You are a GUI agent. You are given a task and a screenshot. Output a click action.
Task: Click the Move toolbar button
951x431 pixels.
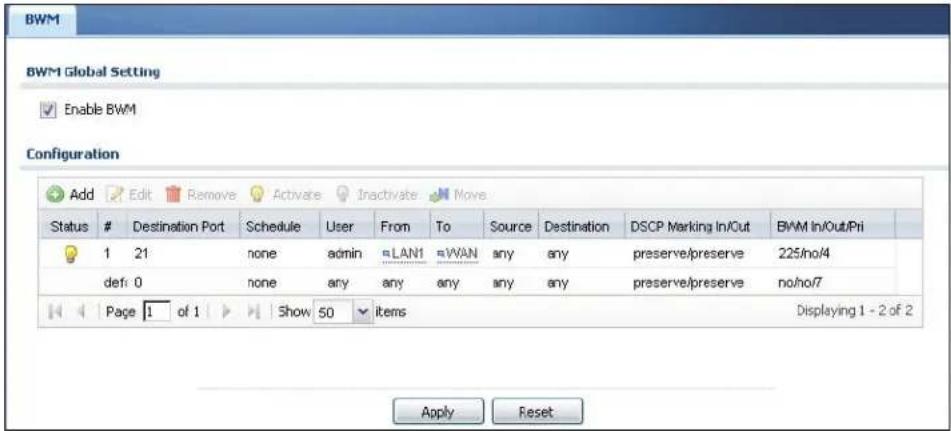pyautogui.click(x=458, y=195)
